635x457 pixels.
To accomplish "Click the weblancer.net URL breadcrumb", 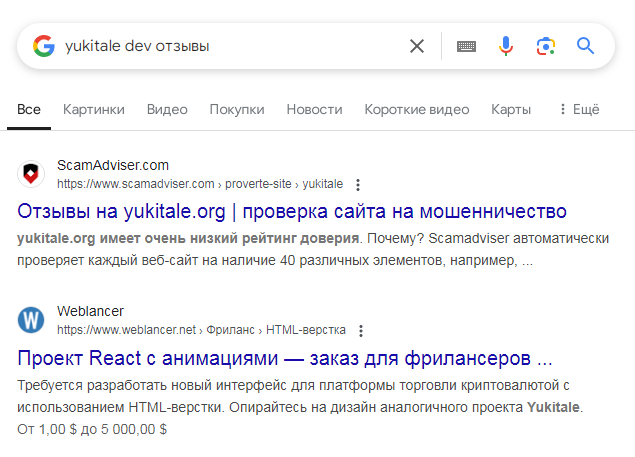I will pyautogui.click(x=201, y=330).
